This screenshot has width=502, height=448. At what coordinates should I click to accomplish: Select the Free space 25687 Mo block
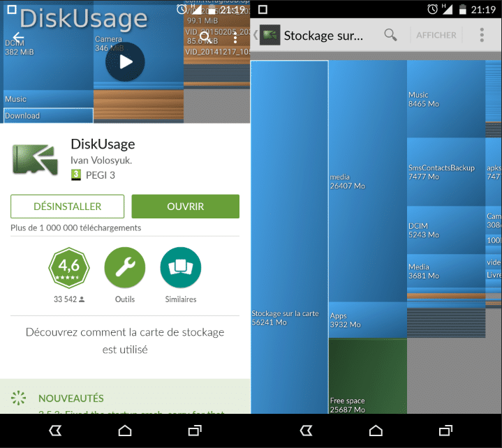tap(367, 376)
